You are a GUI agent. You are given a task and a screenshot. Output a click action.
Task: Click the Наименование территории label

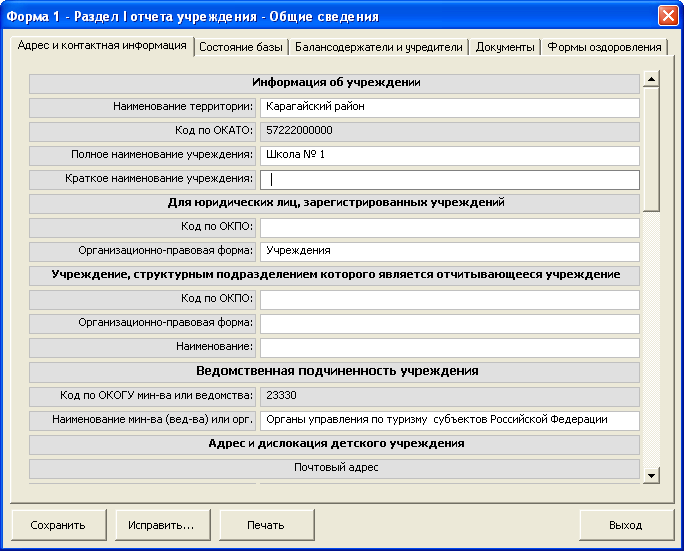point(142,107)
